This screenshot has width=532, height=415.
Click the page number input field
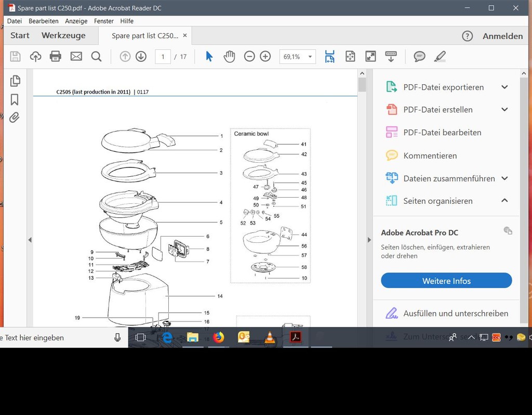(x=163, y=56)
